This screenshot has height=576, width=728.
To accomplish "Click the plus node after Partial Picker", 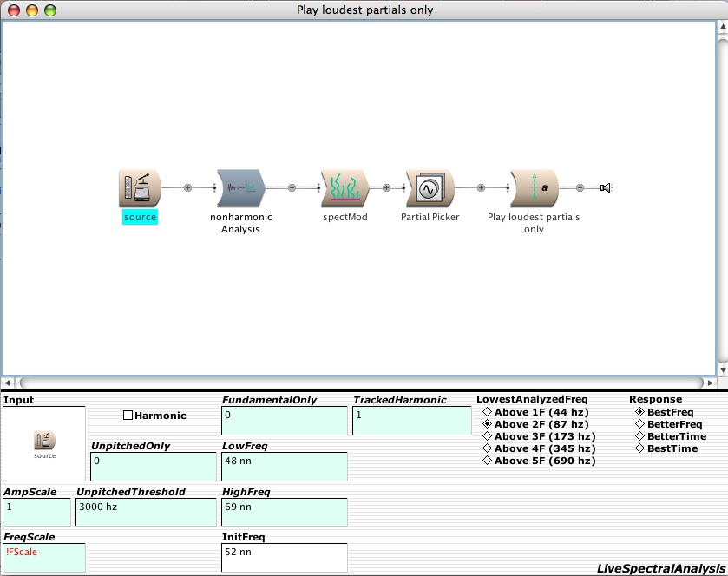I will (x=481, y=187).
